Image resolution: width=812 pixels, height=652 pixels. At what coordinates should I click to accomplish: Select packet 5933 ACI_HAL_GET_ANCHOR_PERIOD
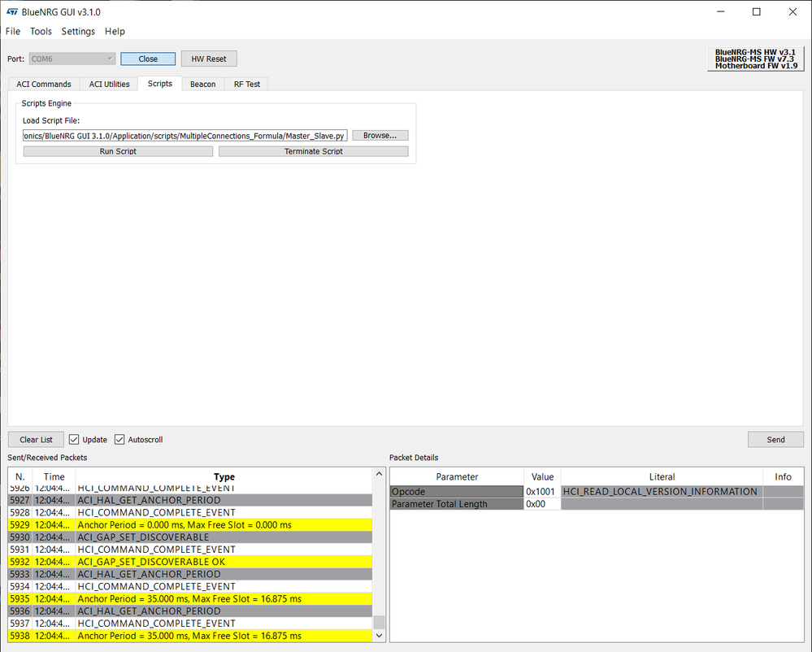click(x=190, y=574)
